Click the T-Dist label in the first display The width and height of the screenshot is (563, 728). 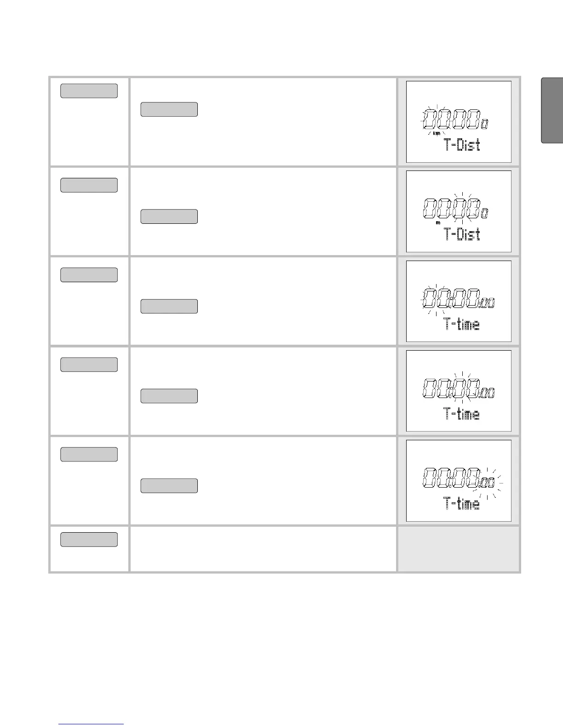462,146
